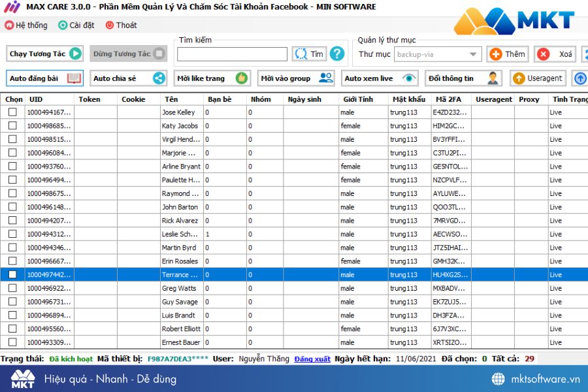This screenshot has width=588, height=392.
Task: Click the green play icon on Chạy Tương Tác
Action: 75,54
